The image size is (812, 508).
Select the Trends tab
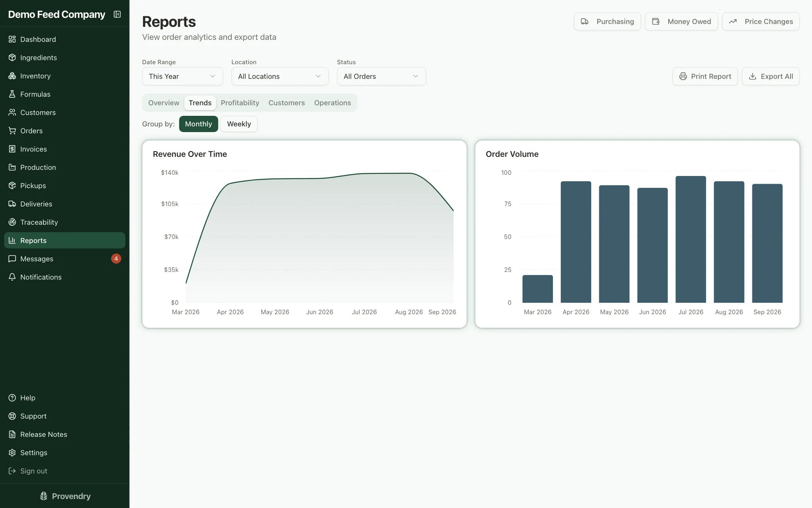tap(200, 103)
